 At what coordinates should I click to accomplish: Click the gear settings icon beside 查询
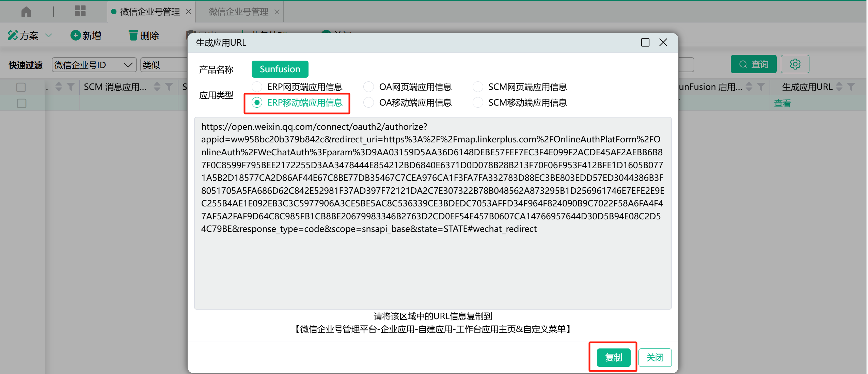[x=795, y=64]
